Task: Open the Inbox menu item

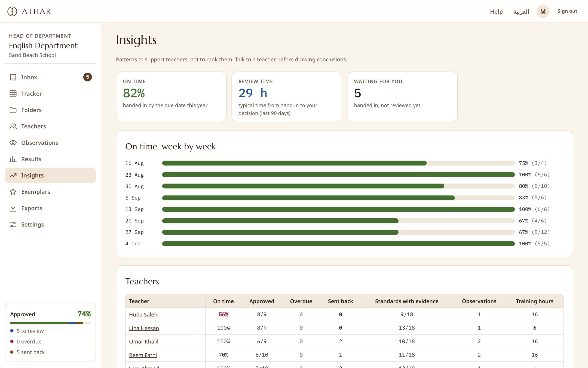Action: tap(50, 77)
